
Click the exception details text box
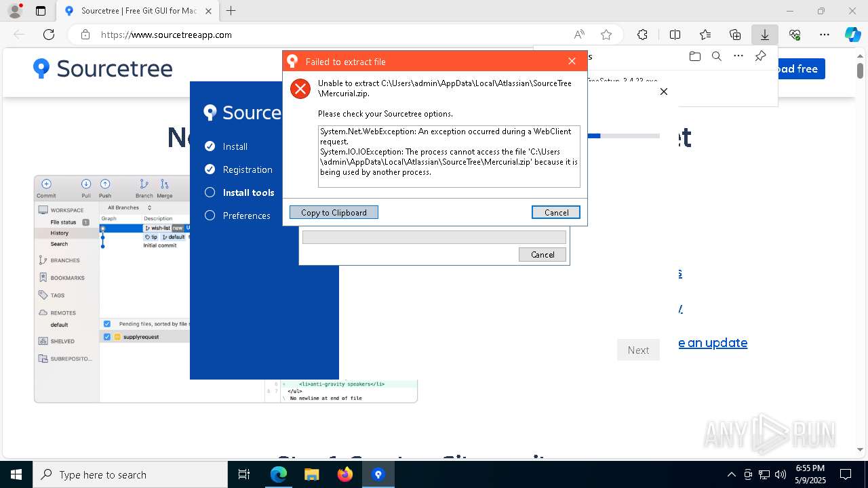pos(449,156)
